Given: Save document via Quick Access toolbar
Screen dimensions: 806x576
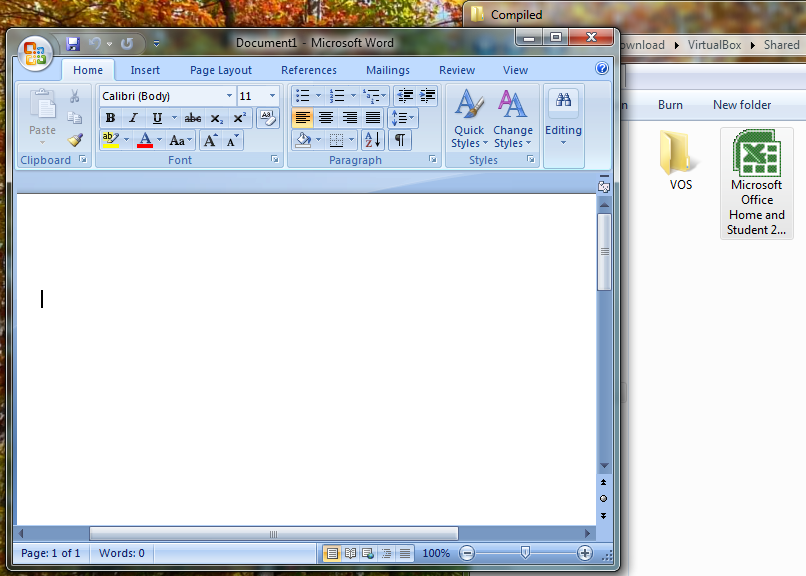Looking at the screenshot, I should (x=73, y=44).
